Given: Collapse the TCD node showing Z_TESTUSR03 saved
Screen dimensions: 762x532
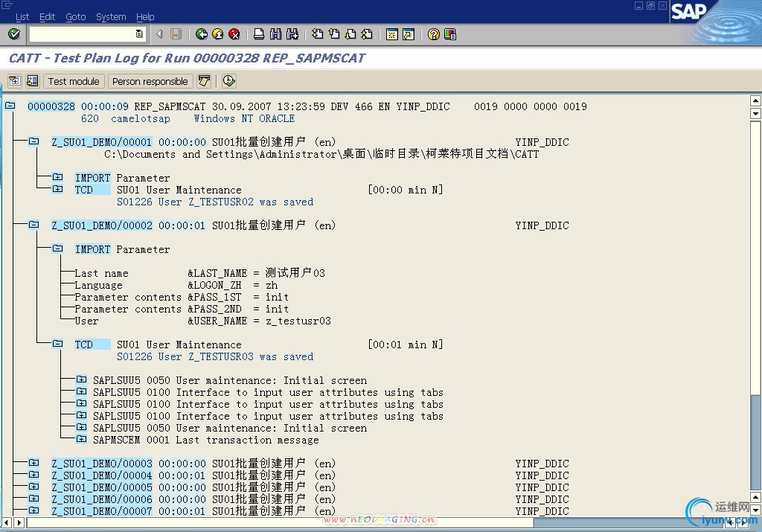Looking at the screenshot, I should pos(57,344).
